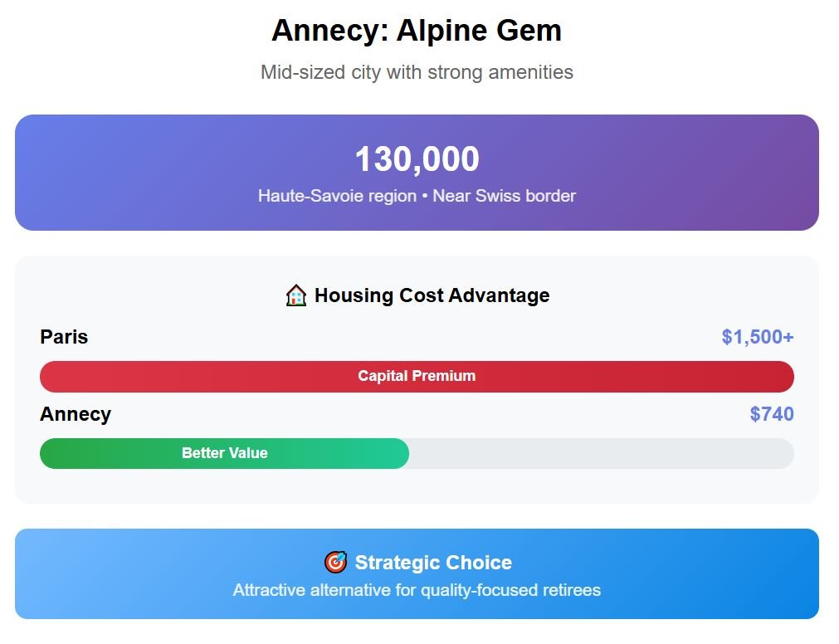Click the $740 Annecy price
The width and height of the screenshot is (839, 644).
point(771,414)
